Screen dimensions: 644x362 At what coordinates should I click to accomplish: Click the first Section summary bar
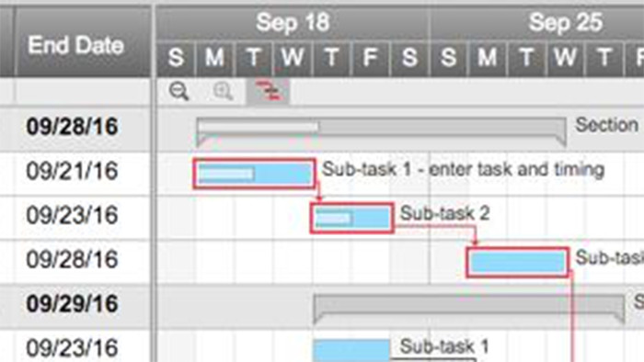[381, 128]
